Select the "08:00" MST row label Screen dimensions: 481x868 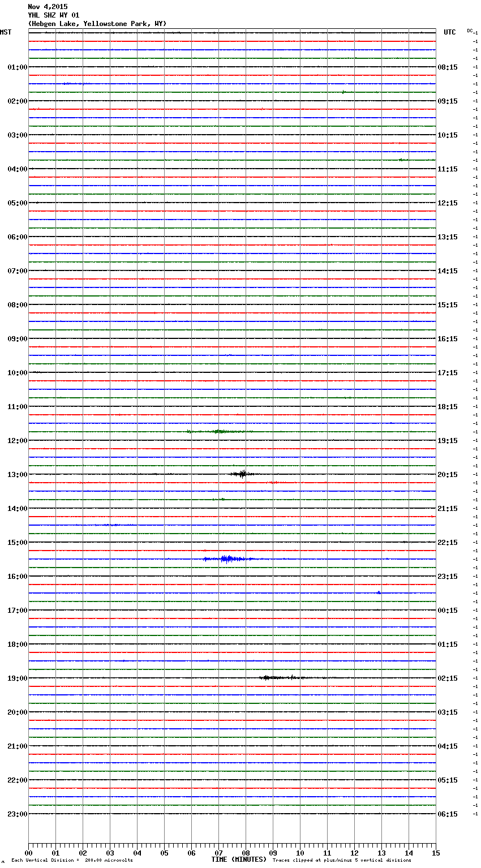[18, 305]
